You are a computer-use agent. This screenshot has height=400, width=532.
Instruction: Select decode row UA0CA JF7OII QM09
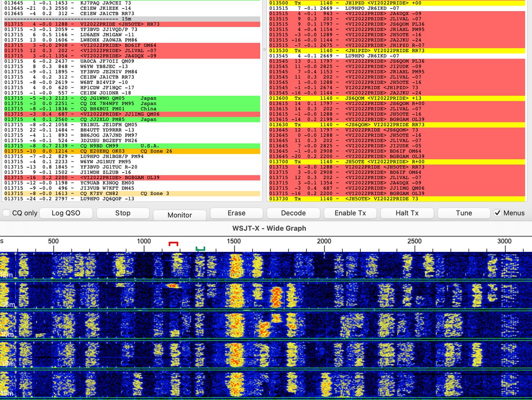[x=131, y=61]
